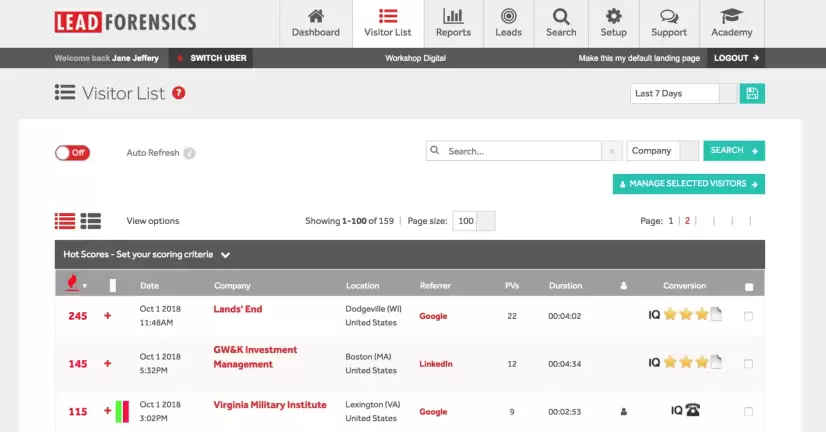Open the Academy tab
The height and width of the screenshot is (432, 826).
pyautogui.click(x=732, y=24)
